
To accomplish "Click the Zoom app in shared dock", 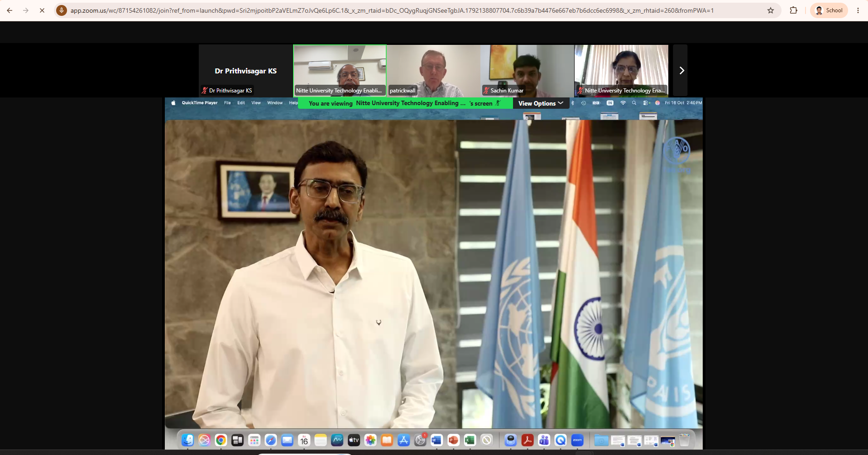I will click(577, 440).
